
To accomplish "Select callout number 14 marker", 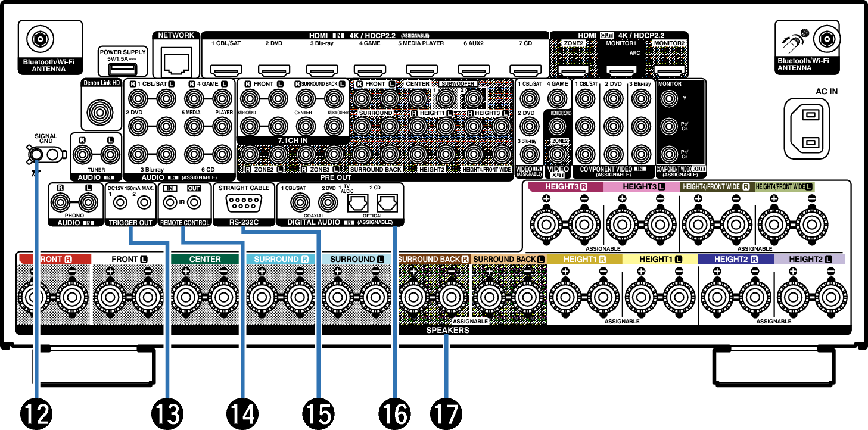I will point(242,412).
